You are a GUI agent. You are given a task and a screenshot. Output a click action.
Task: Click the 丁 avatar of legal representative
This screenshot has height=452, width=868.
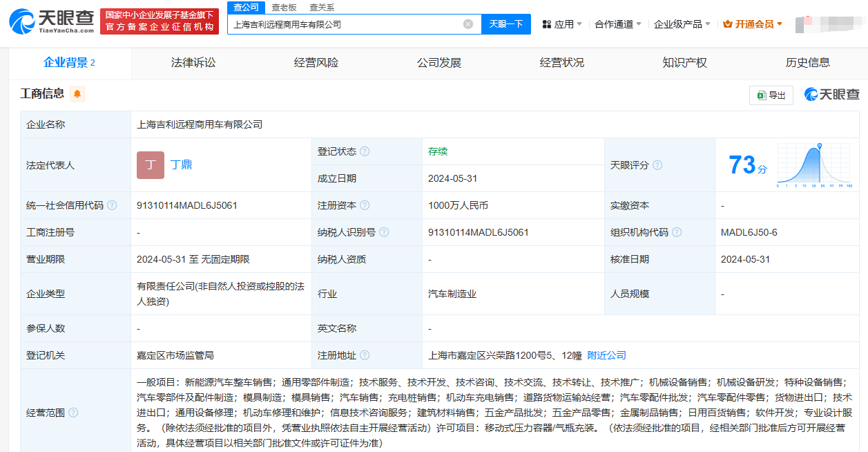[x=151, y=165]
